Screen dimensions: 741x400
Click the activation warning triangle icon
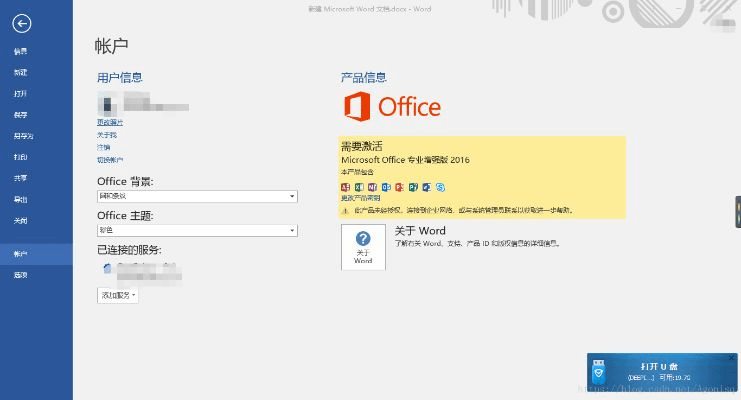tap(345, 210)
